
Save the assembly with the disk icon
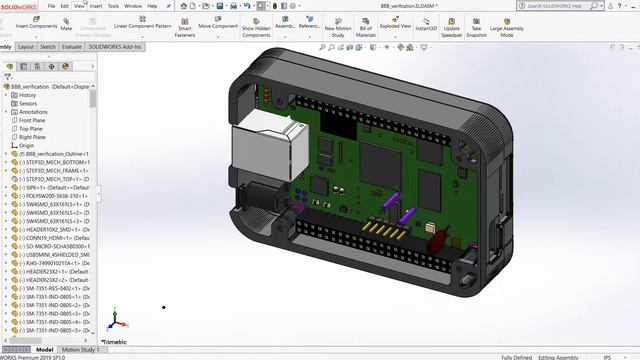click(x=220, y=6)
